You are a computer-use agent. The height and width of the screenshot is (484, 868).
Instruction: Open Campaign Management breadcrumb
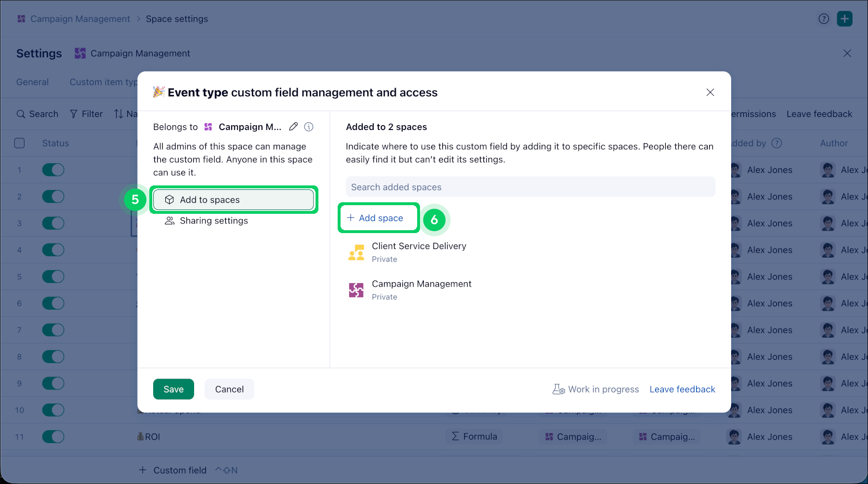[80, 19]
